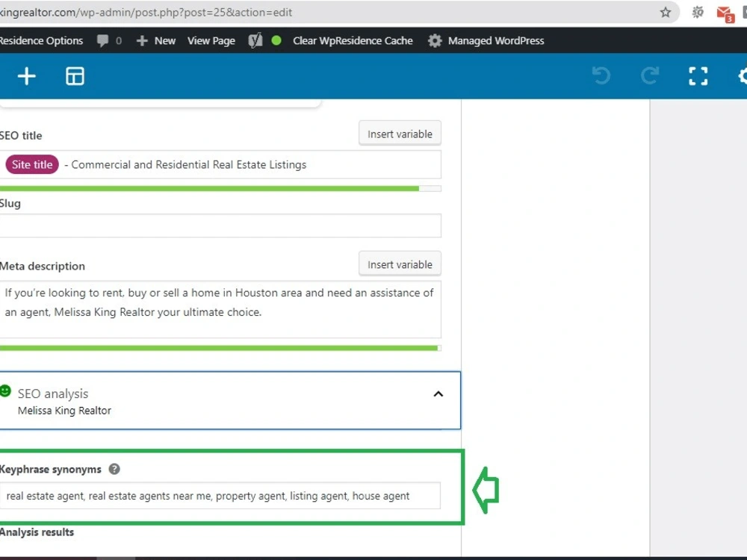747x560 pixels.
Task: Click the Keyphrase synonyms label
Action: point(51,470)
